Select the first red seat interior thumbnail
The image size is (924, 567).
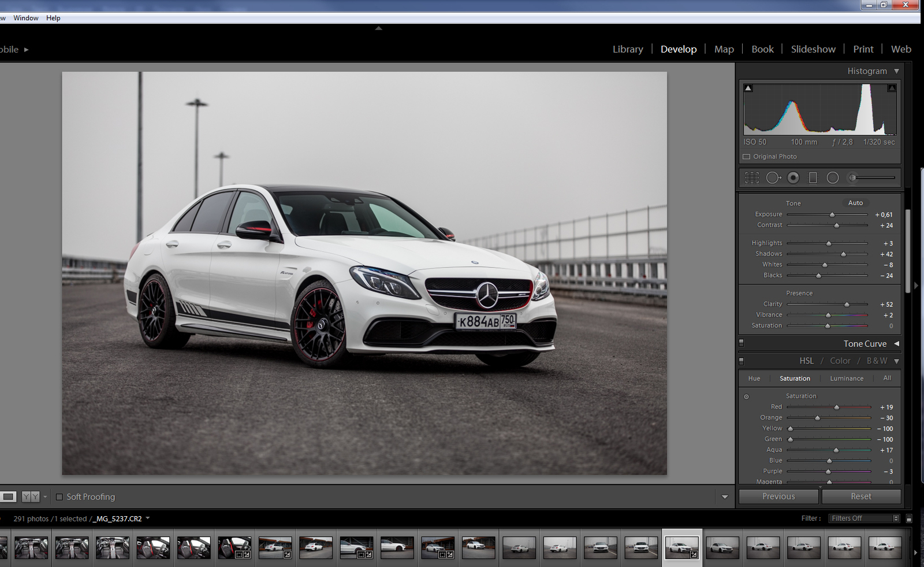pos(153,547)
